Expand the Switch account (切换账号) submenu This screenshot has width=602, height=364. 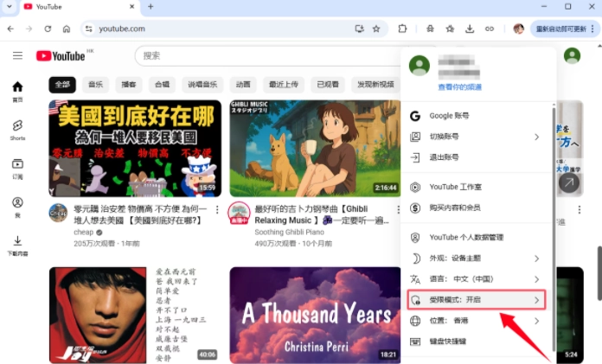(476, 137)
